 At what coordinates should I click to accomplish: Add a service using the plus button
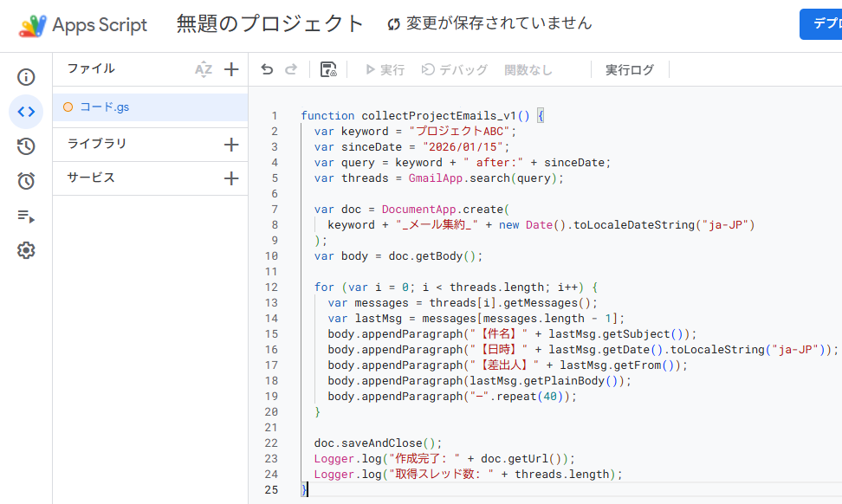(231, 178)
